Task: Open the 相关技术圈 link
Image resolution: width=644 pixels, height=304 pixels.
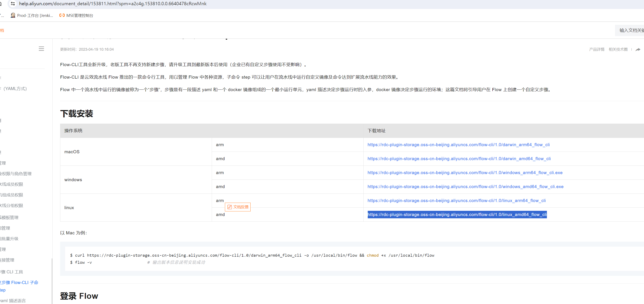Action: (x=618, y=49)
